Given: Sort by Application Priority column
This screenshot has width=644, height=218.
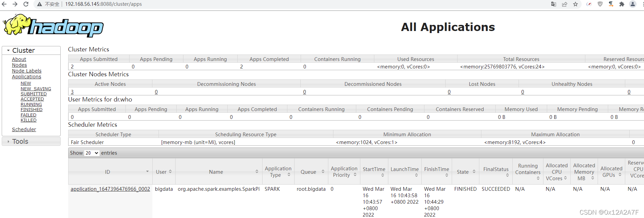Looking at the screenshot, I should [355, 175].
